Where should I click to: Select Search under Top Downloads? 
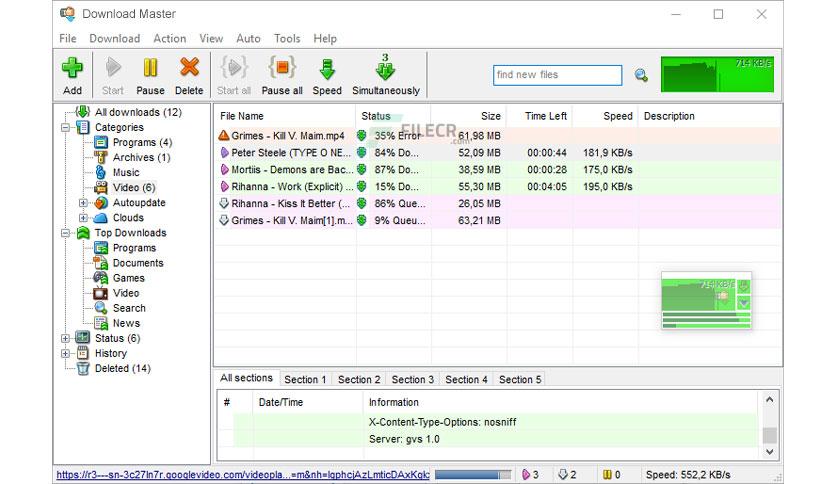tap(129, 308)
